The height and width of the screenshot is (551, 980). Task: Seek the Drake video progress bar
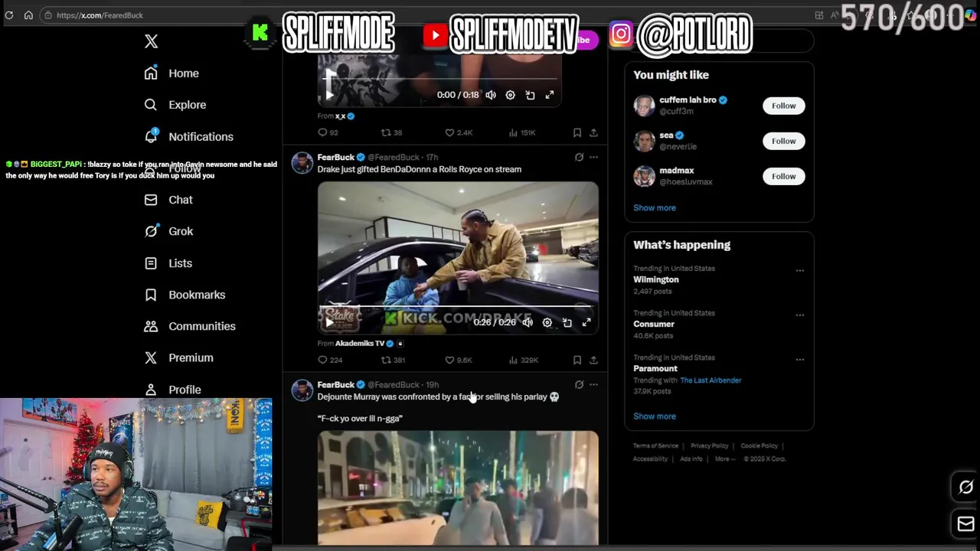(x=458, y=307)
